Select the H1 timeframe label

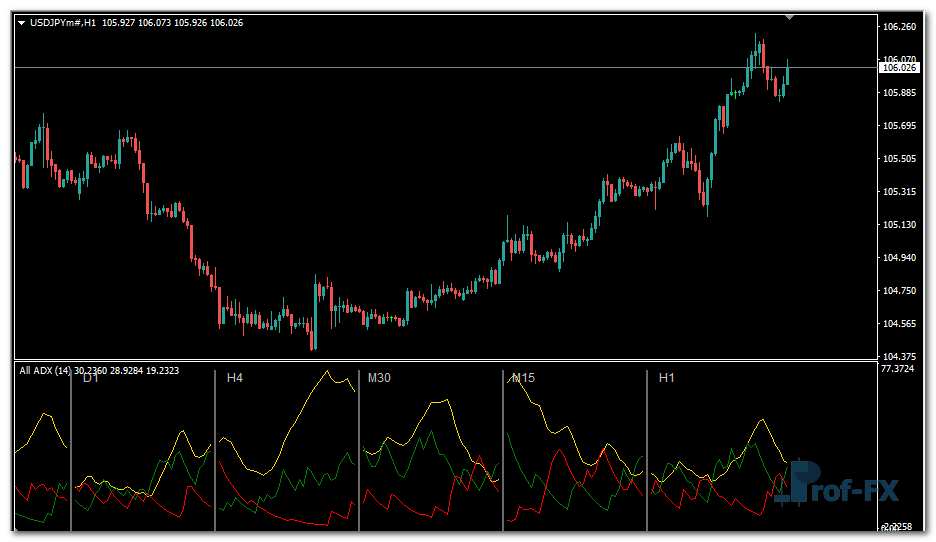tap(666, 378)
